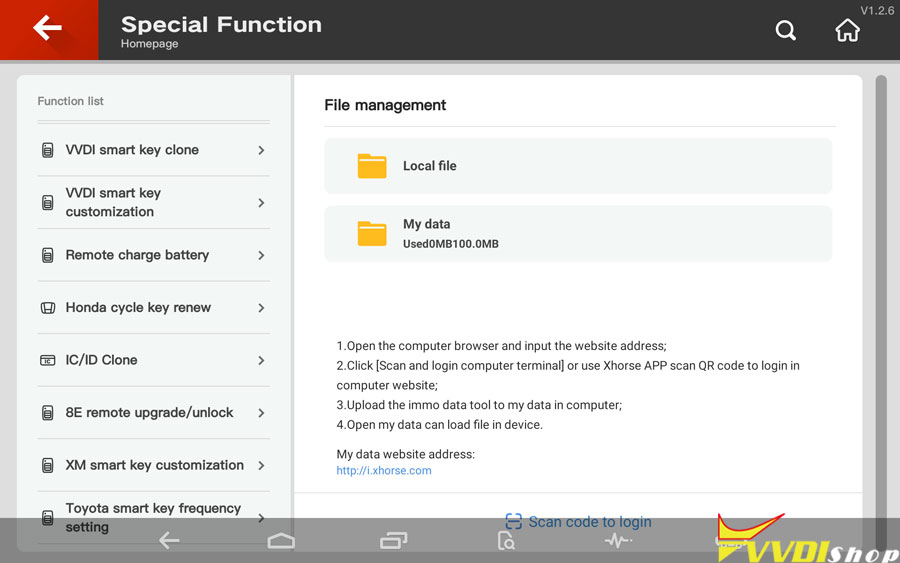Tap Android home navigation button
The width and height of the screenshot is (900, 563).
point(281,540)
